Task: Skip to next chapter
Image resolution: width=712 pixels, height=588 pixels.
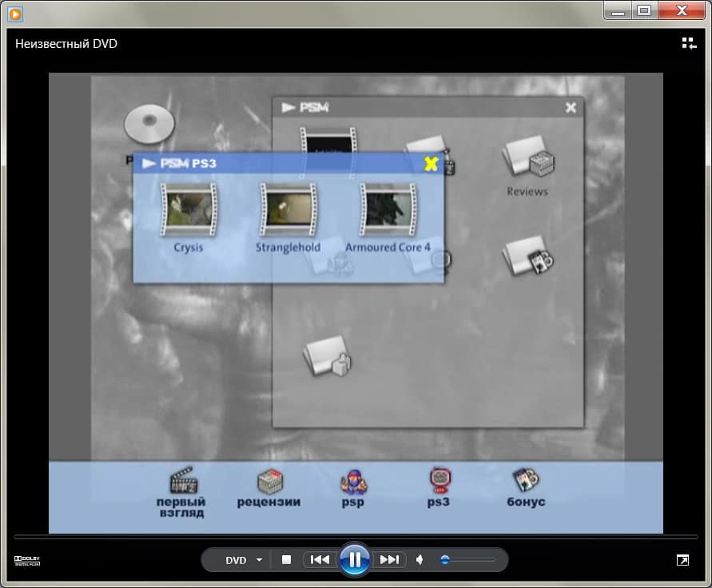Action: point(390,560)
